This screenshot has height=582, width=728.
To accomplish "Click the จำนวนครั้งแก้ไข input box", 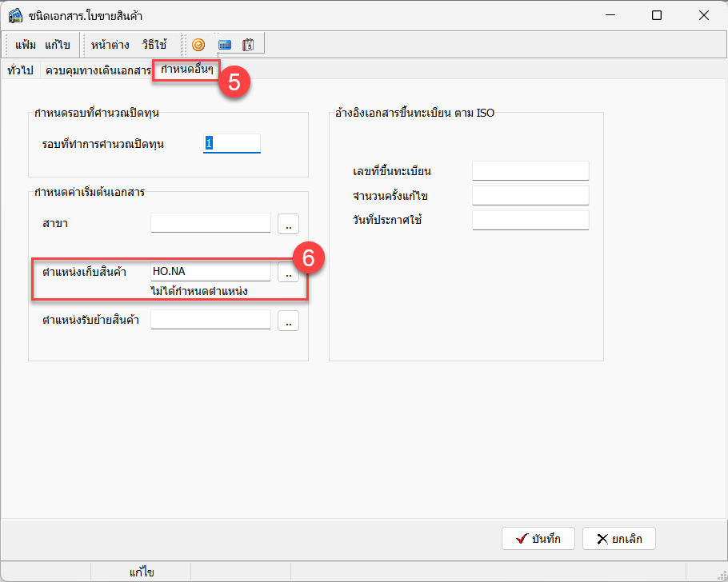I will pos(530,196).
